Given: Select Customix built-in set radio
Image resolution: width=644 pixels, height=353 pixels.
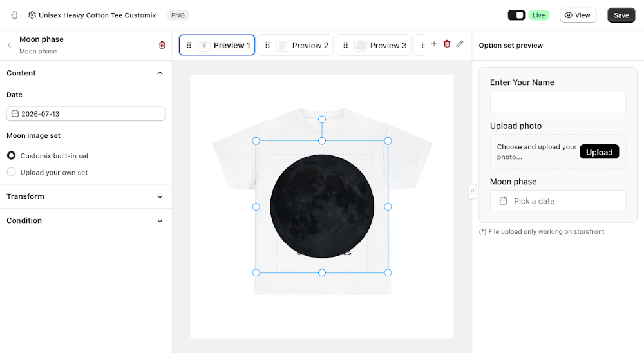Looking at the screenshot, I should tap(12, 155).
